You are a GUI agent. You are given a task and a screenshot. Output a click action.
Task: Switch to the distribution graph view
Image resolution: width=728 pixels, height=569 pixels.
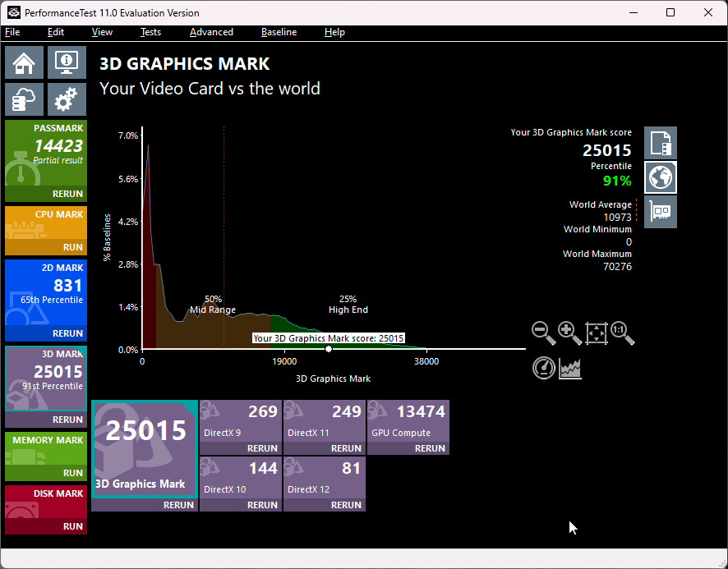pyautogui.click(x=570, y=368)
